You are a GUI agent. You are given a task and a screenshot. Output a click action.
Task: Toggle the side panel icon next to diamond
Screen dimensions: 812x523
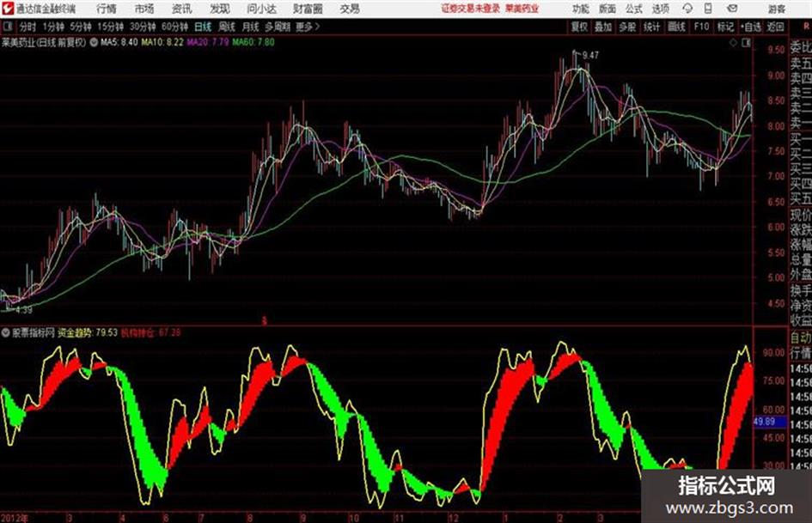pyautogui.click(x=746, y=43)
